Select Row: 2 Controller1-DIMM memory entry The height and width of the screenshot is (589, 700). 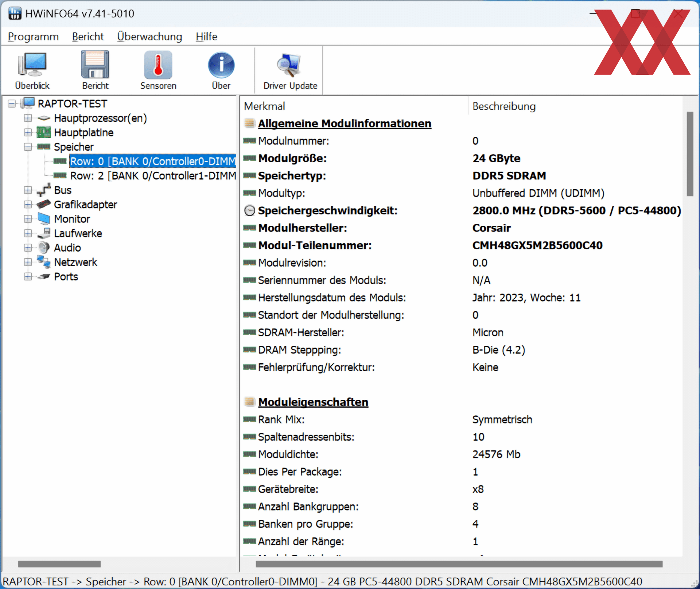coord(153,175)
